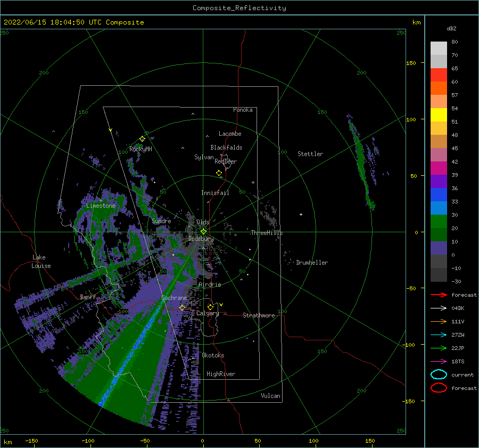
Task: Click the HighRiver town label
Action: click(x=221, y=374)
